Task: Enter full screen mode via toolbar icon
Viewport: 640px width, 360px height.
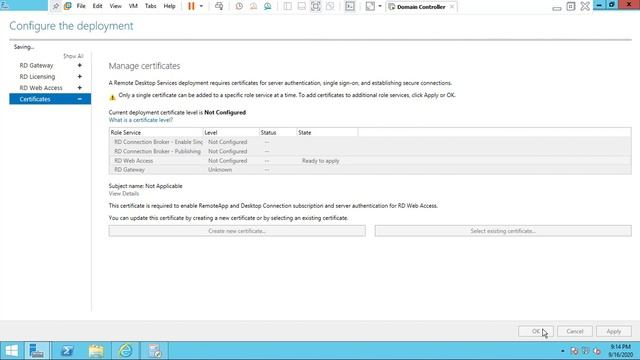Action: tap(316, 6)
